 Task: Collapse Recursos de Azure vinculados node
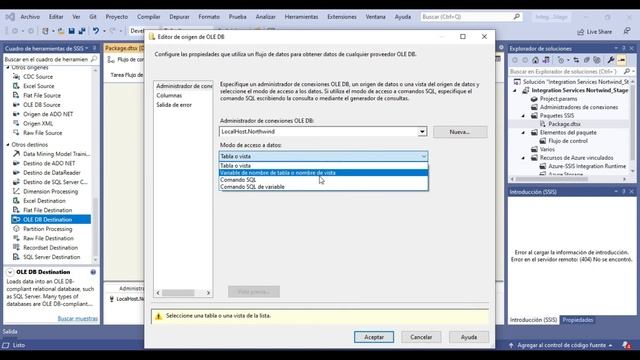click(524, 158)
